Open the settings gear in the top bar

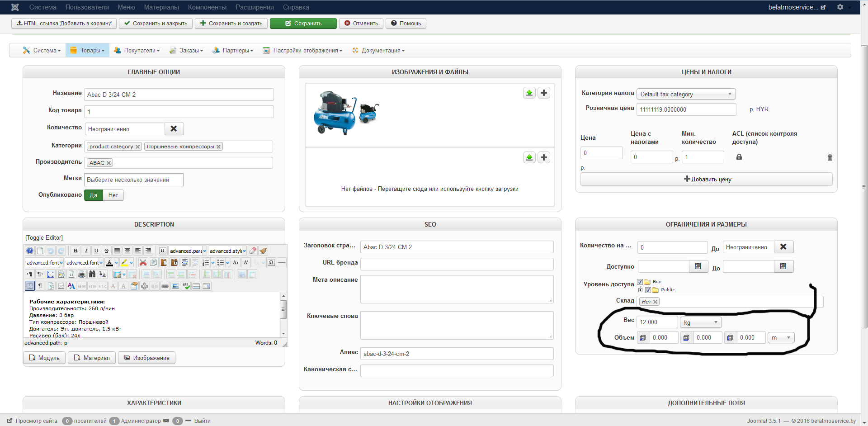tap(840, 7)
